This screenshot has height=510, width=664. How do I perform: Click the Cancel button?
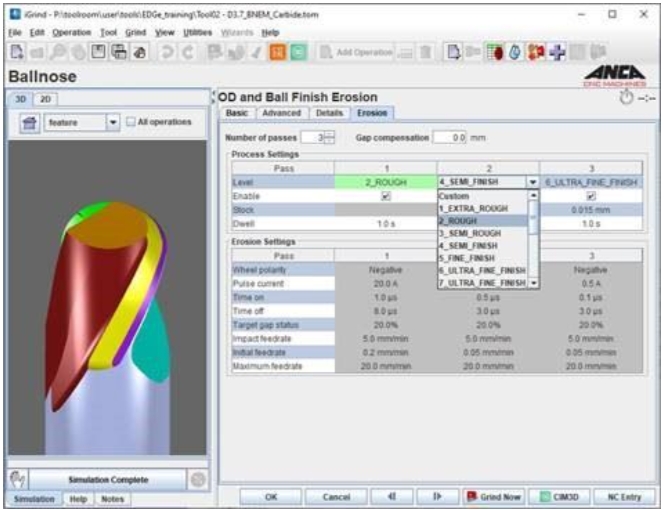pos(336,496)
